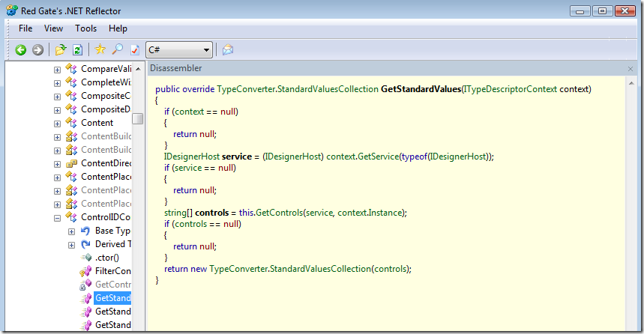This screenshot has height=334, width=644.
Task: Click the GetControls method link
Action: pyautogui.click(x=280, y=213)
